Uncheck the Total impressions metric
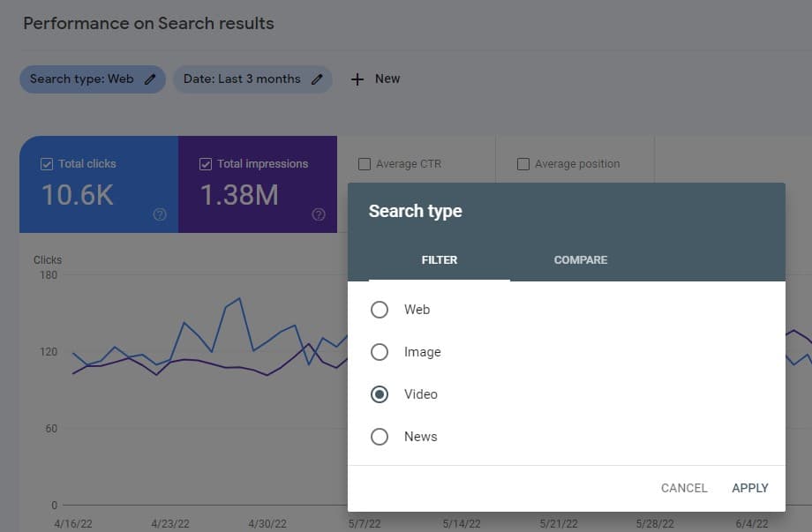Screen dimensions: 812x532 [205, 163]
